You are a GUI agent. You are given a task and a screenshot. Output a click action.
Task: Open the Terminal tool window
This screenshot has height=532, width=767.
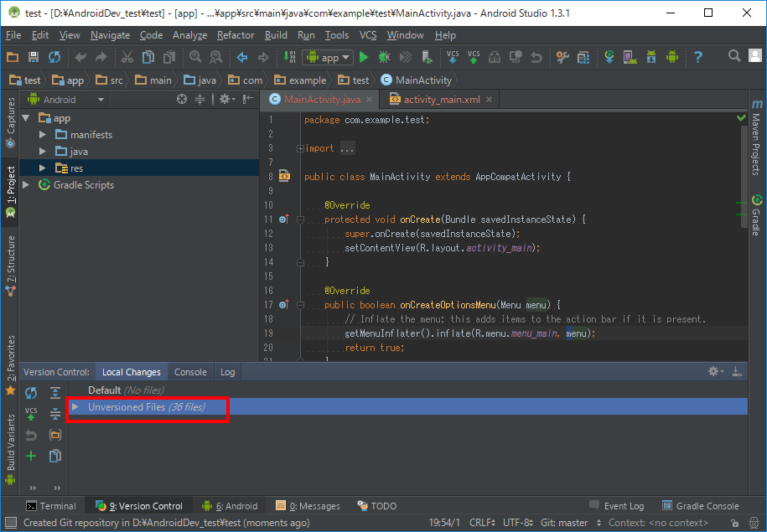point(51,506)
